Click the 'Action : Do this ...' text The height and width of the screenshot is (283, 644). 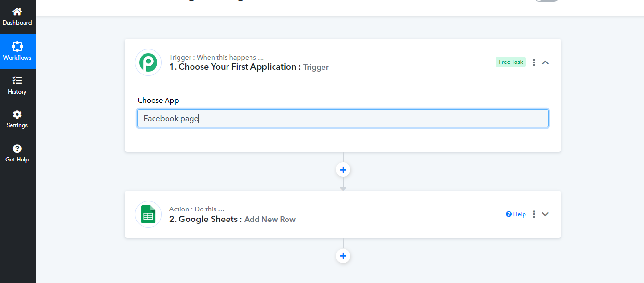pos(197,209)
